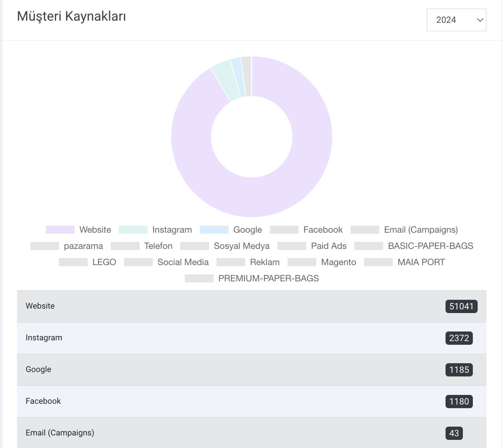This screenshot has width=502, height=448.
Task: Click the Müşteri Kaynakları heading
Action: coord(72,17)
